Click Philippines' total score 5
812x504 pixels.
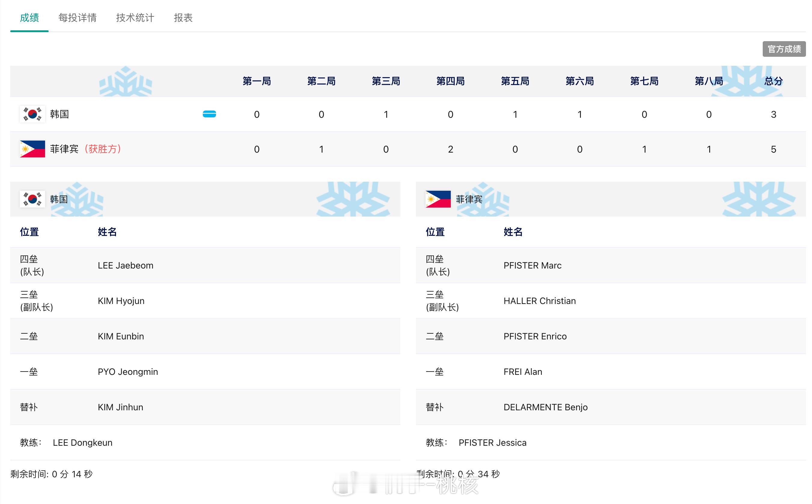(774, 149)
